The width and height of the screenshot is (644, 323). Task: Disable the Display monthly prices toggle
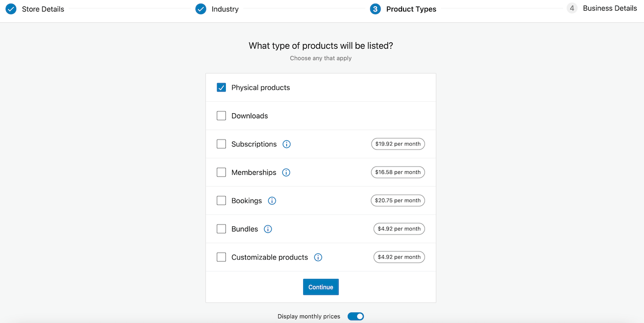coord(356,316)
